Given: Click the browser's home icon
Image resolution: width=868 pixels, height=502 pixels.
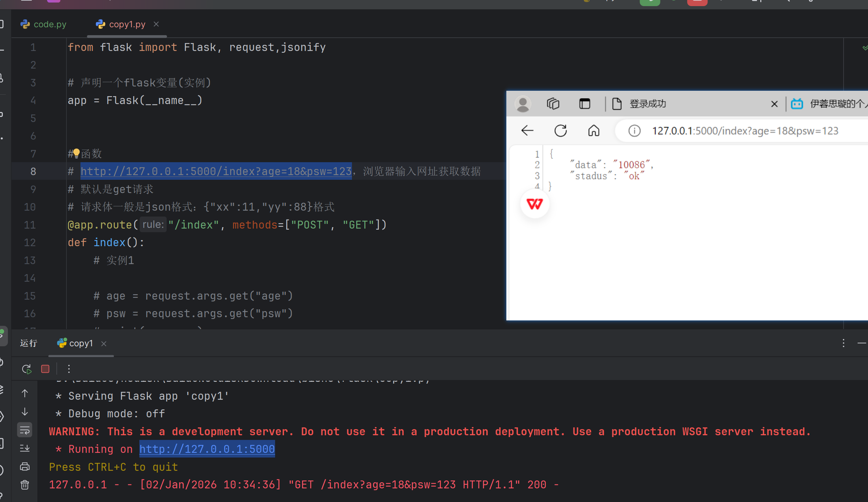Looking at the screenshot, I should click(x=594, y=131).
